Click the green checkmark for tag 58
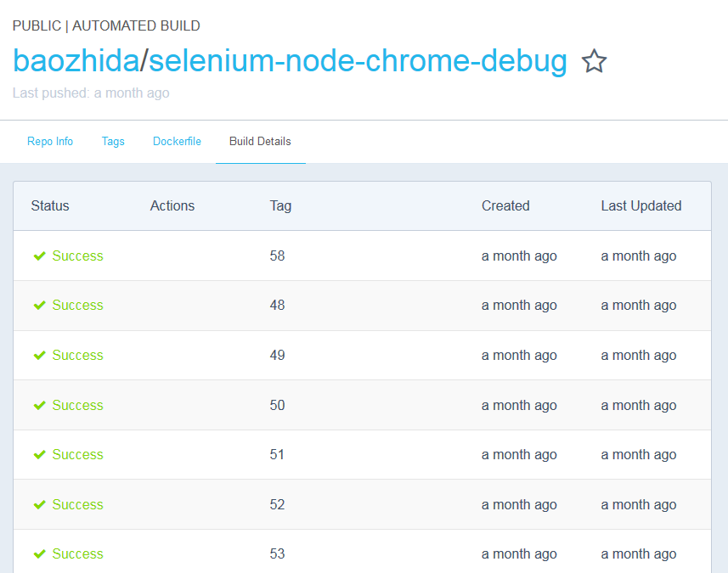The image size is (728, 573). [x=39, y=256]
